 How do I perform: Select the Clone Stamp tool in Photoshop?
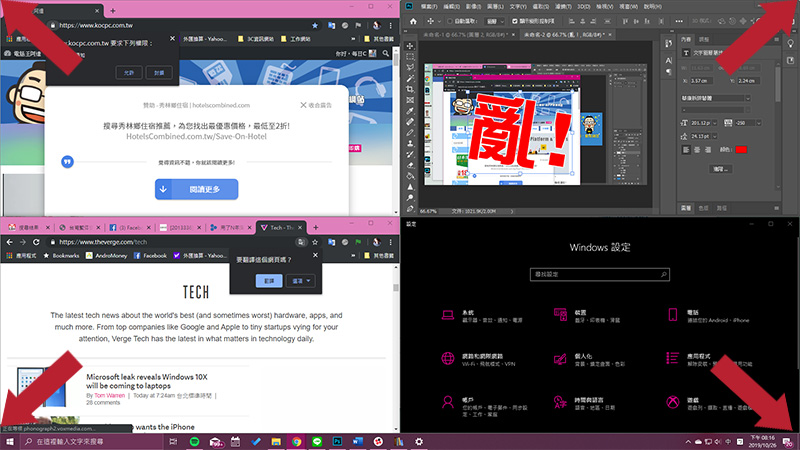click(x=410, y=143)
